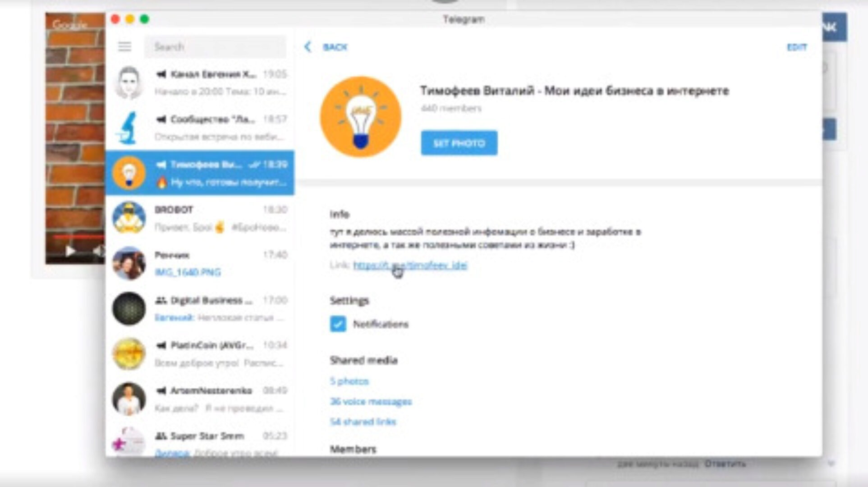Click the Digital Business group avatar
This screenshot has height=487, width=868.
(129, 308)
